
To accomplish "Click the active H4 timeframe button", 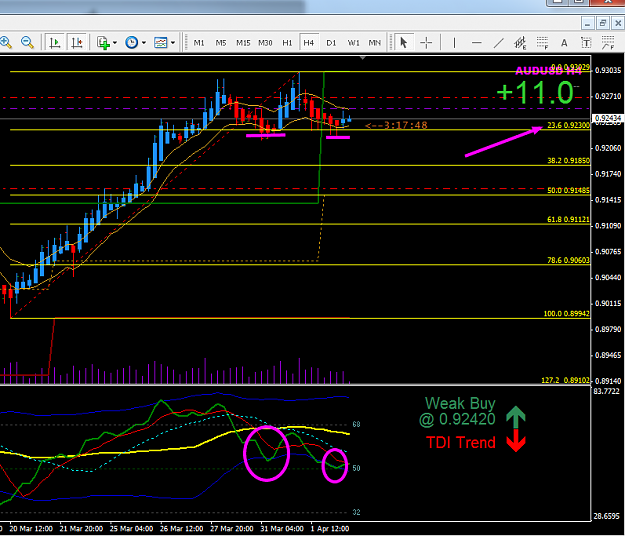I will [309, 43].
